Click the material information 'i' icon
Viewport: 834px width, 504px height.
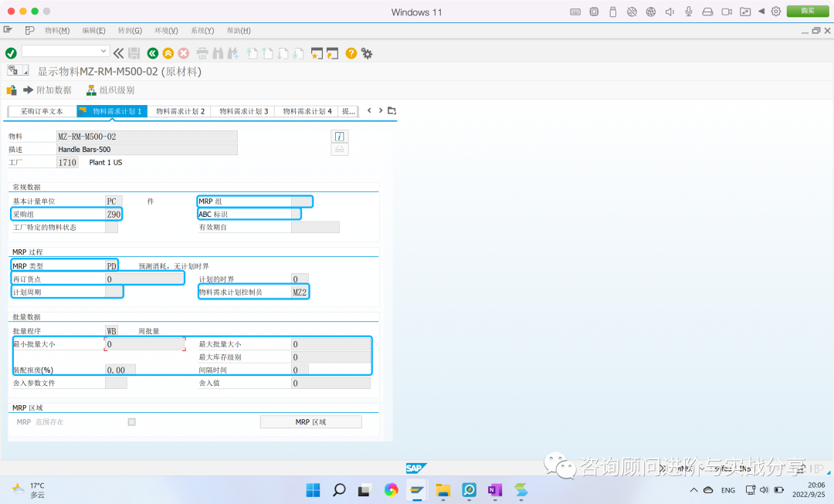[x=340, y=136]
